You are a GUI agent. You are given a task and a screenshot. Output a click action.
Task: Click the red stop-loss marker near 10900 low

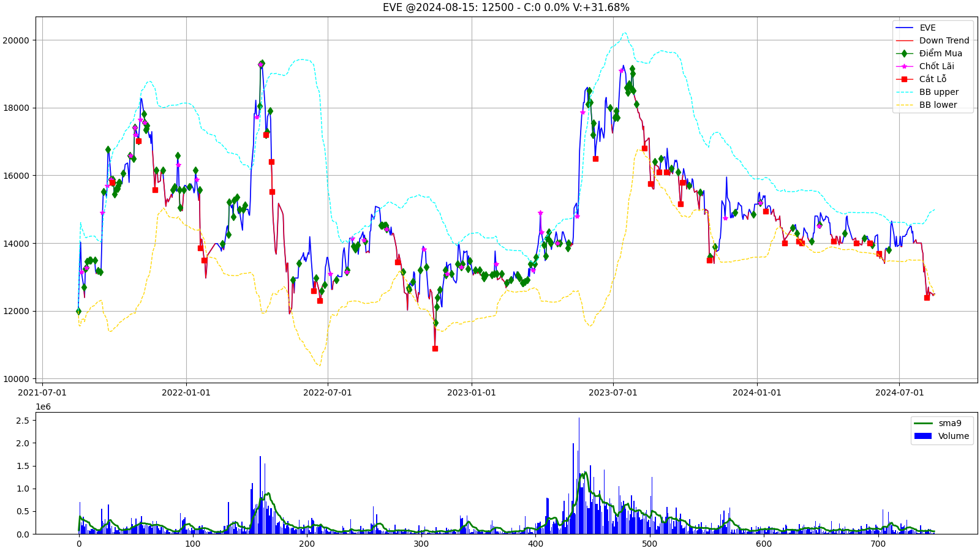tap(435, 348)
